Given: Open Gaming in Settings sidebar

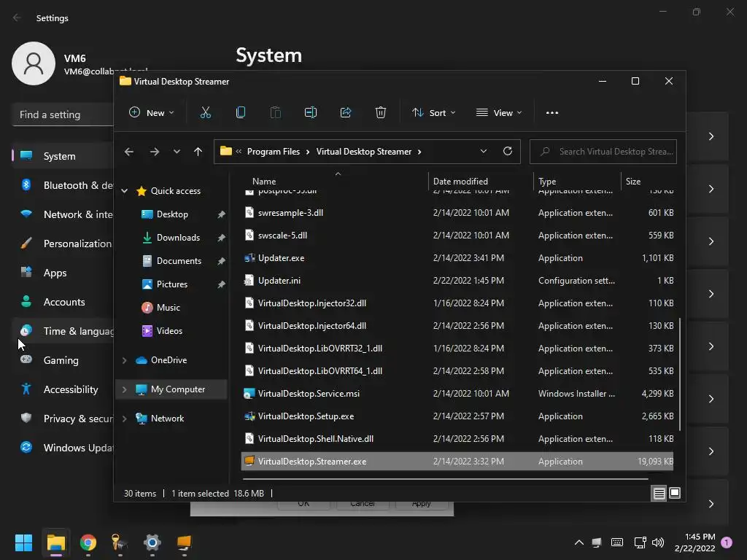Looking at the screenshot, I should tap(63, 360).
